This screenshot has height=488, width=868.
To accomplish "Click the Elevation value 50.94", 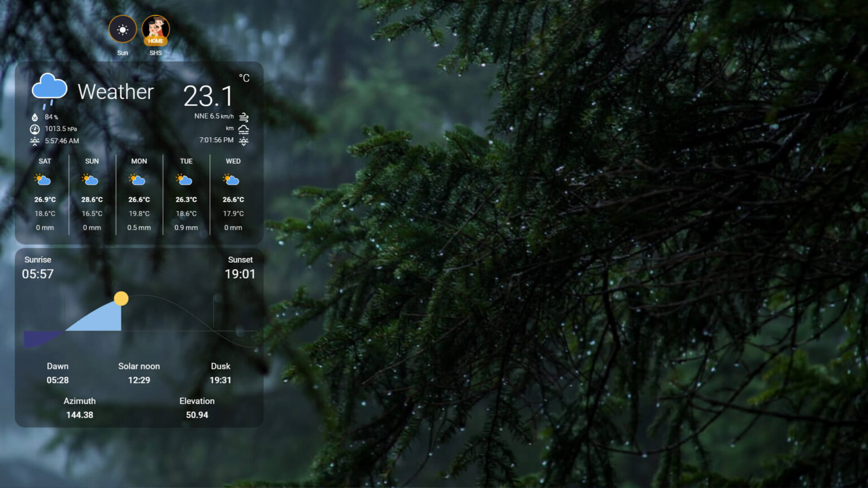I will pyautogui.click(x=197, y=415).
